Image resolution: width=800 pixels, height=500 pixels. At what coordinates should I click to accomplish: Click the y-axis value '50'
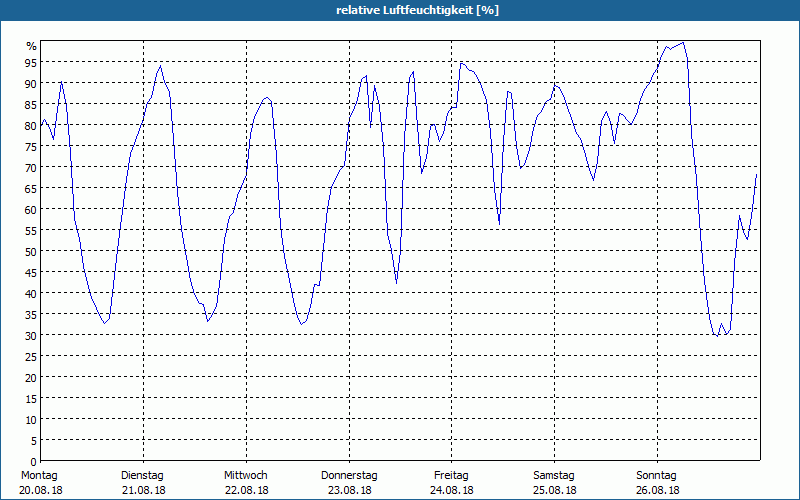[31, 252]
